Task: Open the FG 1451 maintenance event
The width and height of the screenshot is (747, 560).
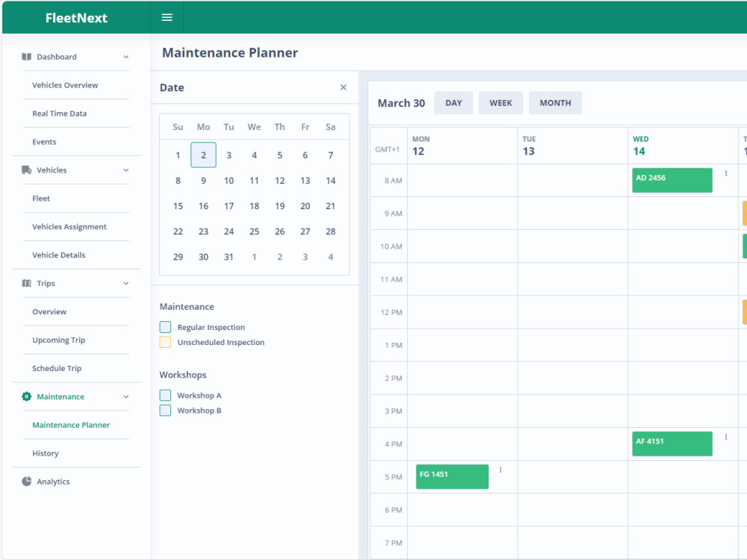Action: point(452,476)
